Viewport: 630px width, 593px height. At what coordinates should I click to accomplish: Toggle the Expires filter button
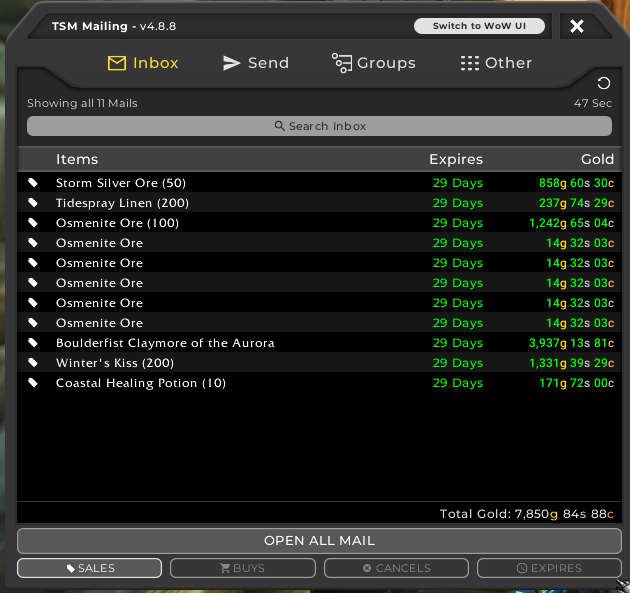click(x=549, y=568)
